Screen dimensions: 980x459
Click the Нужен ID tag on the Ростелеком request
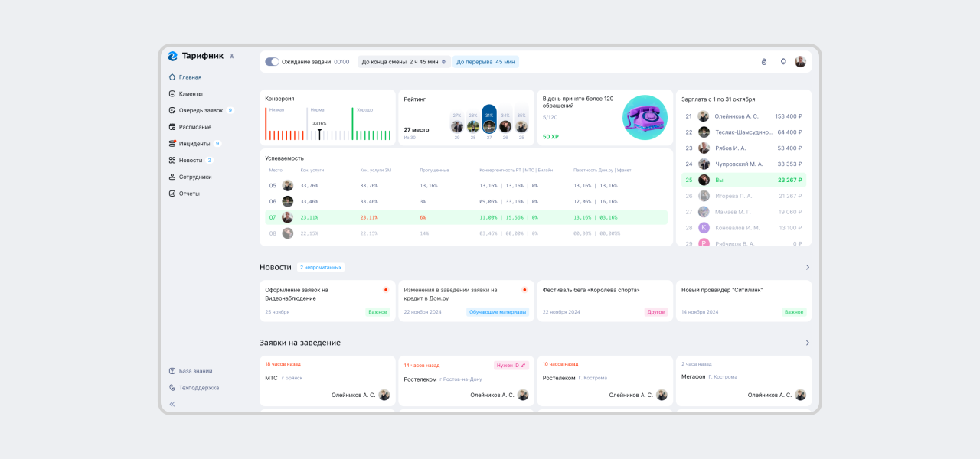(511, 366)
